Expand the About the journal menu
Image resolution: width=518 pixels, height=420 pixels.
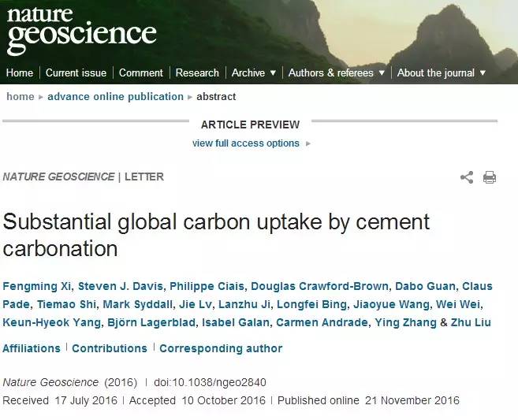pos(442,72)
